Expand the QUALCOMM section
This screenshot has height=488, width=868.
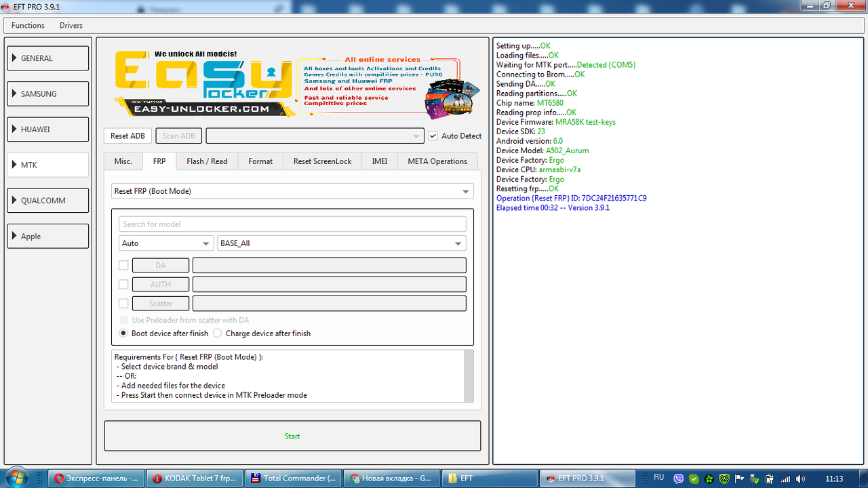tap(47, 201)
